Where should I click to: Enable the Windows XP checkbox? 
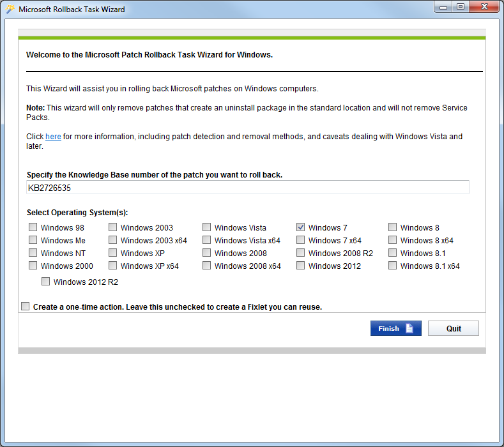112,253
